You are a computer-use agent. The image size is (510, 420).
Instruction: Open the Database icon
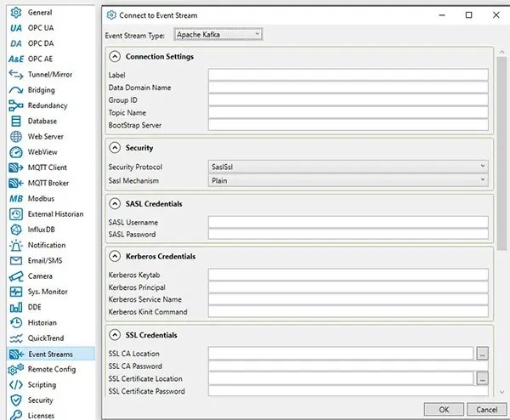(16, 121)
